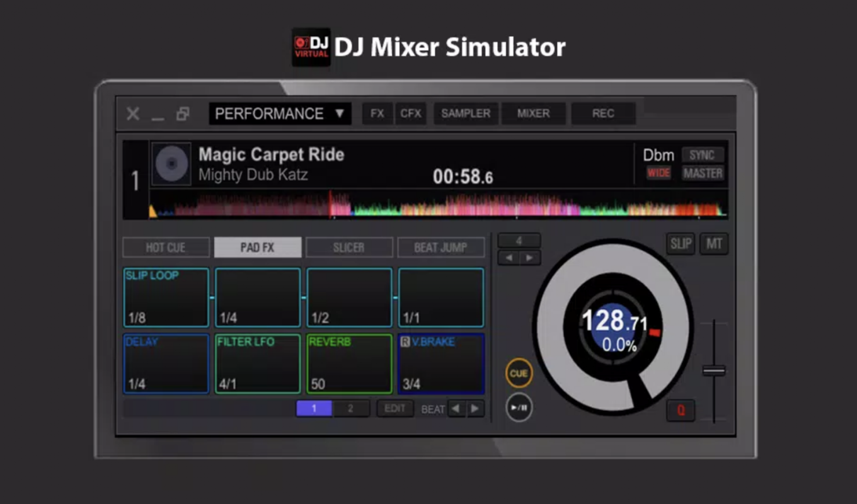The image size is (857, 504).
Task: Switch to the BEAT JUMP tab
Action: pyautogui.click(x=440, y=248)
